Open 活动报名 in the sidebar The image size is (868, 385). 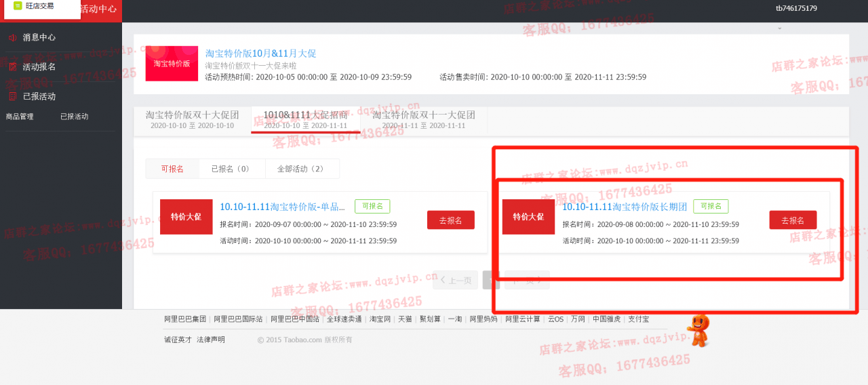point(39,67)
